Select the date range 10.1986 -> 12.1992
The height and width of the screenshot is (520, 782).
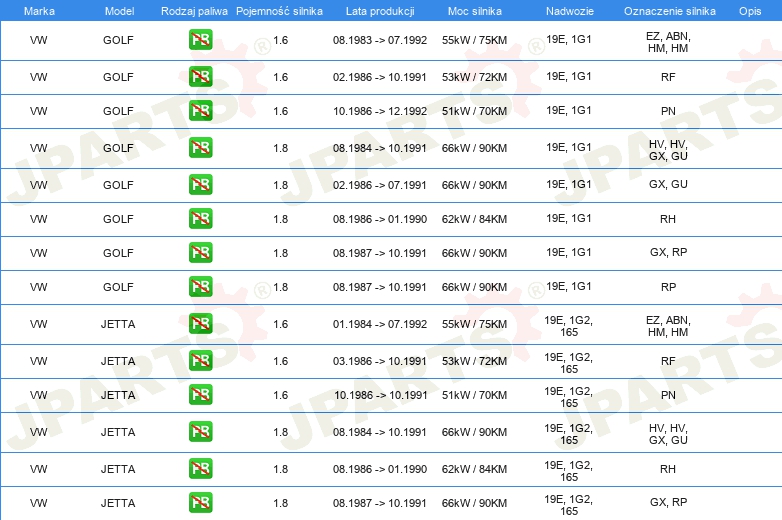click(380, 111)
